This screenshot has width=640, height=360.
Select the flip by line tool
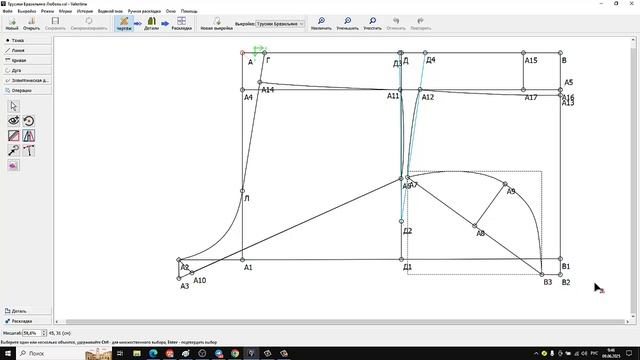pos(13,136)
